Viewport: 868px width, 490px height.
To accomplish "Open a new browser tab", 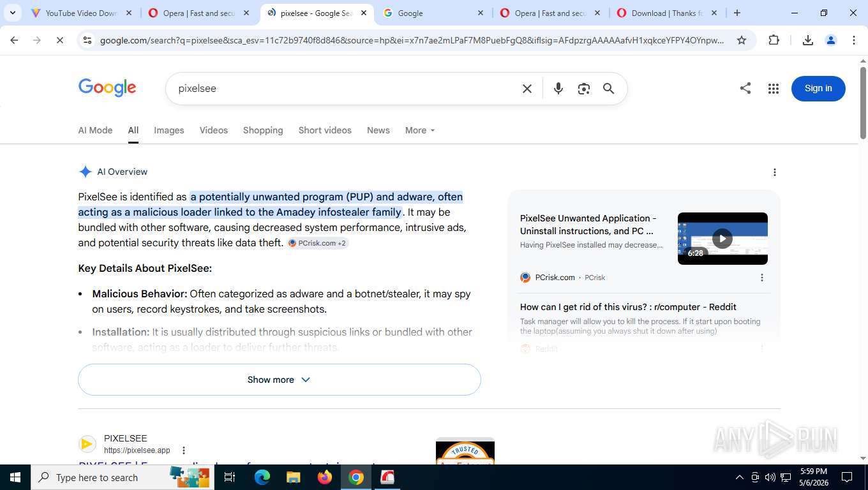I will 737,13.
